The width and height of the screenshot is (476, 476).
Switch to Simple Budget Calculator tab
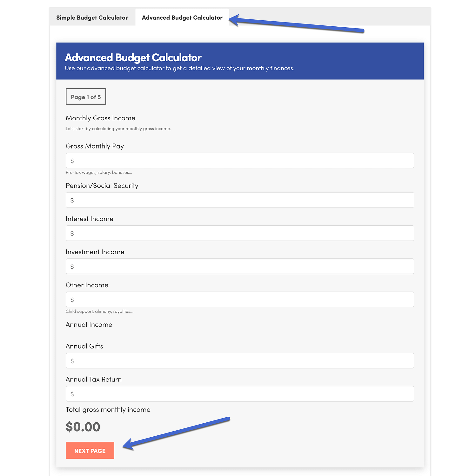pyautogui.click(x=92, y=17)
